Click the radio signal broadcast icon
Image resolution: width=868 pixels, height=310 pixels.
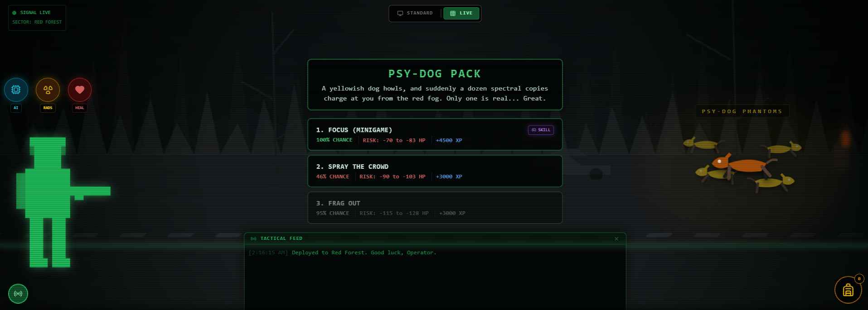(x=18, y=294)
